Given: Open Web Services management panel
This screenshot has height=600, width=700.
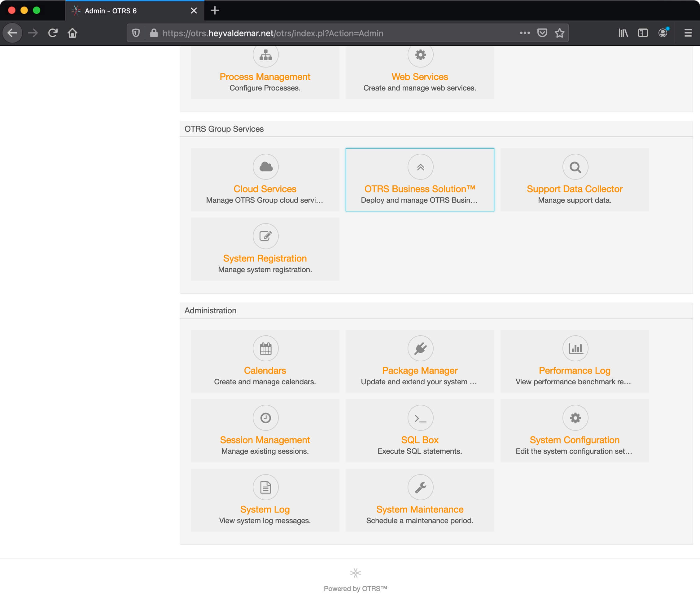Looking at the screenshot, I should [x=420, y=76].
